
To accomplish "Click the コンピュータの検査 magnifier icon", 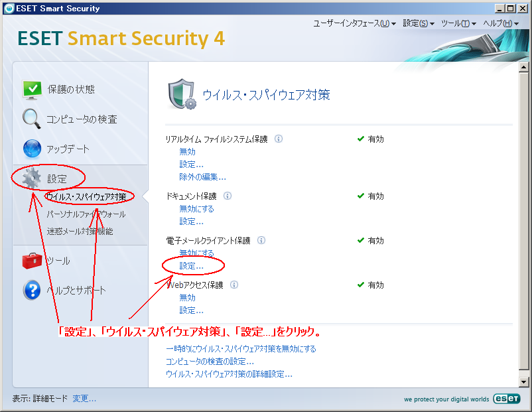I will (x=32, y=119).
